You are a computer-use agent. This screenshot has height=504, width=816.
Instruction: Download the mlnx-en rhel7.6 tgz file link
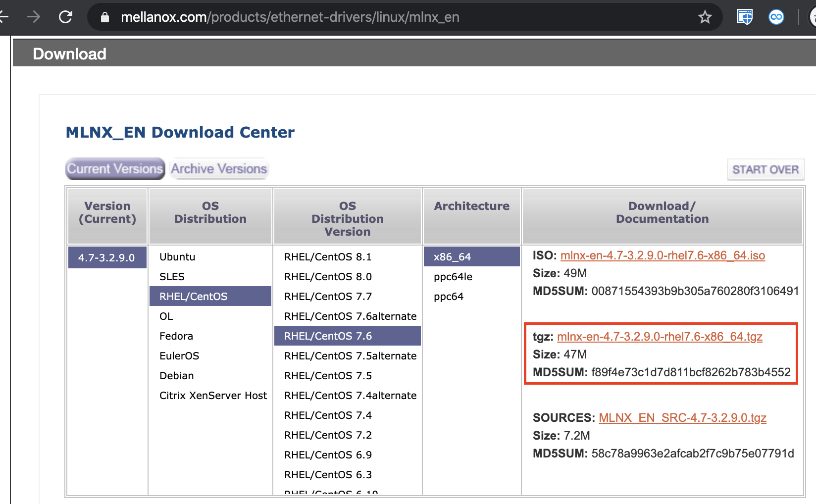[660, 337]
